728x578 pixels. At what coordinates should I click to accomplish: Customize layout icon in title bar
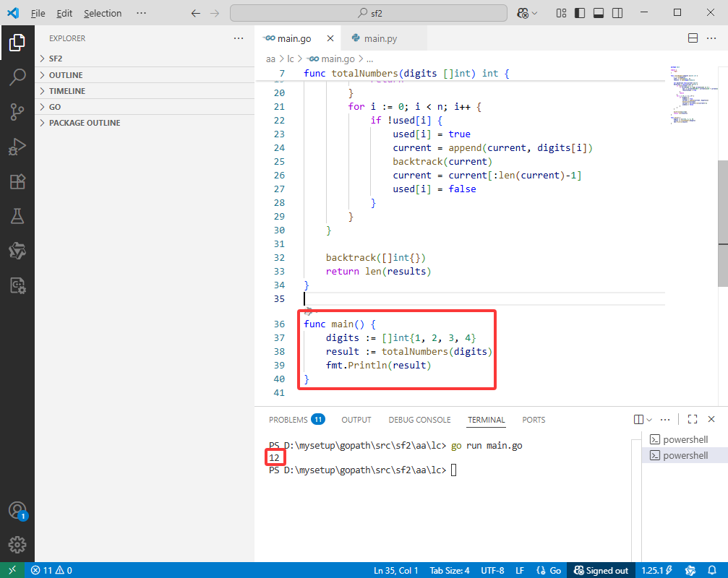[x=561, y=13]
